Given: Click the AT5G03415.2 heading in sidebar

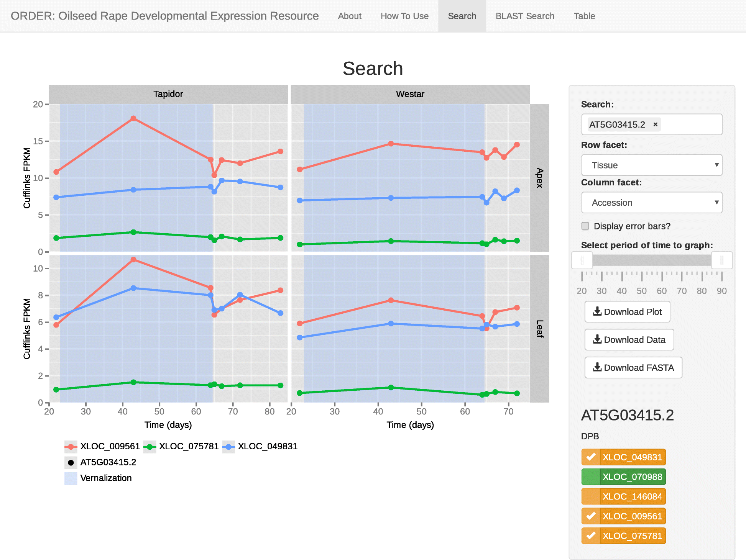Looking at the screenshot, I should pos(627,415).
